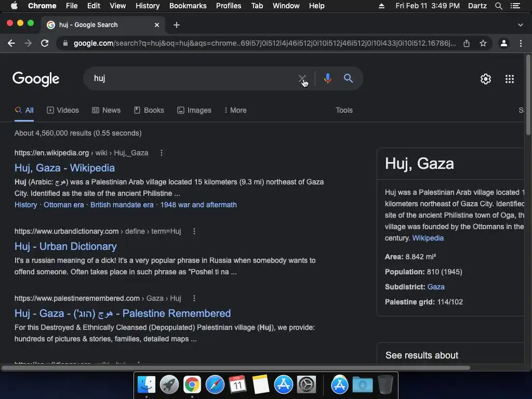The height and width of the screenshot is (399, 532).
Task: Close the huj - Google Search tab
Action: (157, 25)
